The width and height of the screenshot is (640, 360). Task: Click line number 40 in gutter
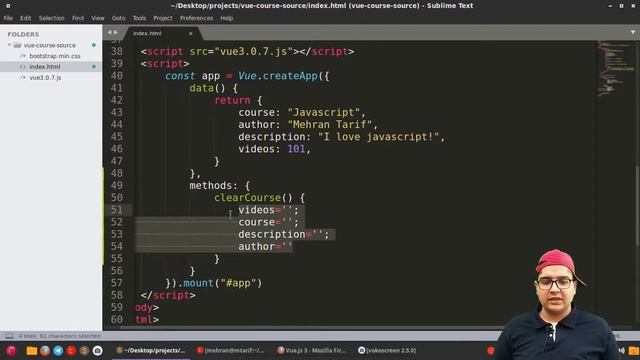point(117,76)
